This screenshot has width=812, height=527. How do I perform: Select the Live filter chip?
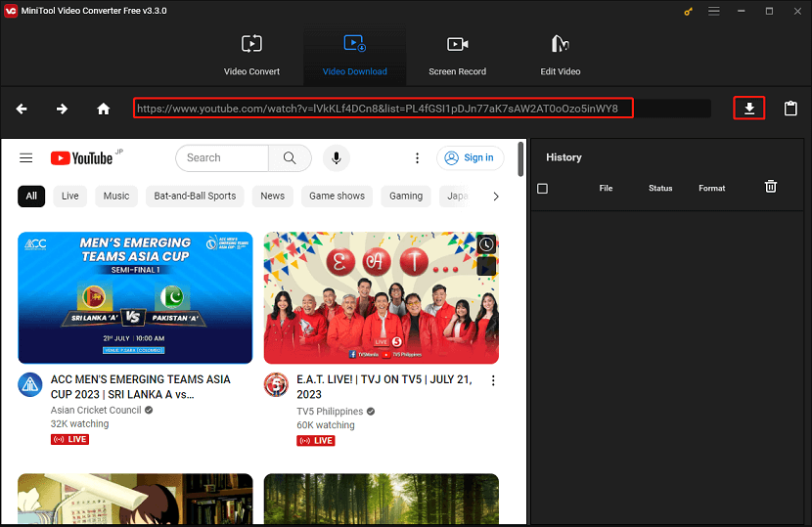69,197
